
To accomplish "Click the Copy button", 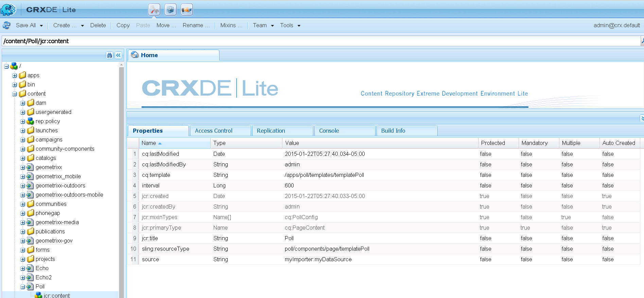I will pos(123,25).
